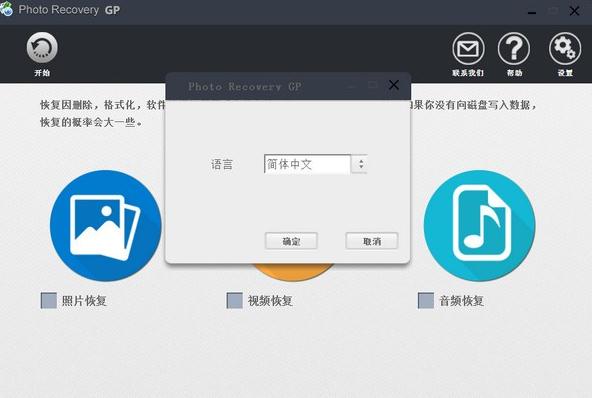Click the 简体中文 language field
The height and width of the screenshot is (398, 592).
tap(307, 164)
